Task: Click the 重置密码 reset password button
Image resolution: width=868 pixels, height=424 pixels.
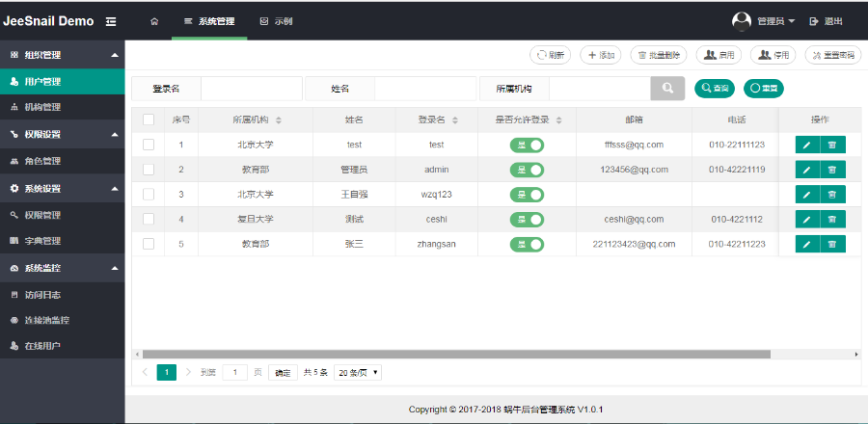Action: [833, 55]
